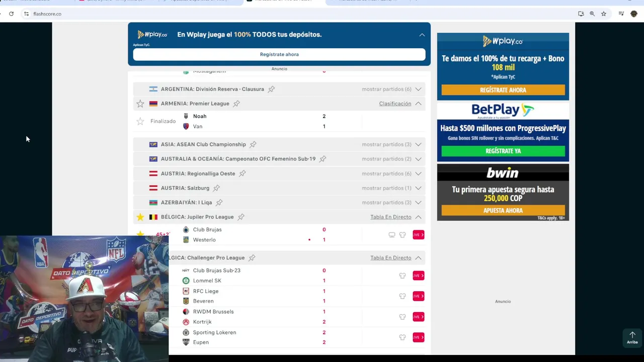Pin Campeonato OFC Femenino Sub-19

click(323, 159)
